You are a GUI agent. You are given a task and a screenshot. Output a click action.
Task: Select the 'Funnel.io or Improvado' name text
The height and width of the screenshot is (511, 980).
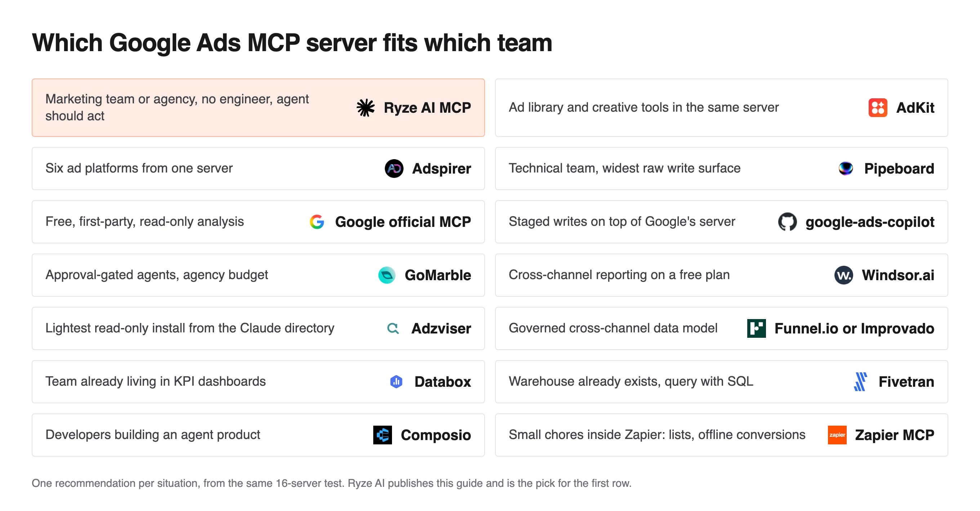tap(854, 328)
